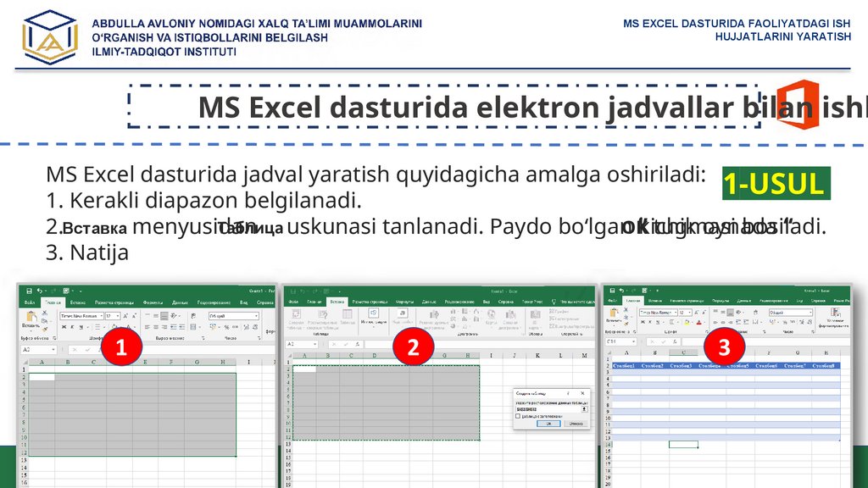Click the percent style icon in the first Excel screenshot

226,327
